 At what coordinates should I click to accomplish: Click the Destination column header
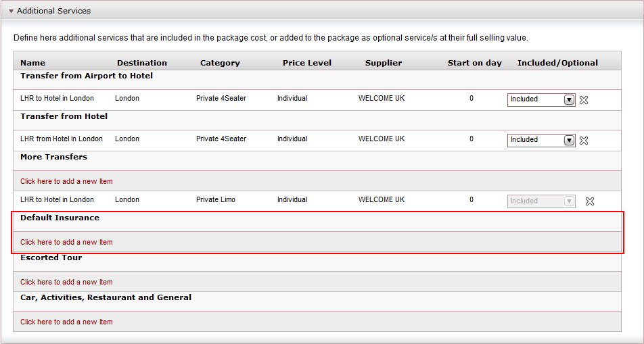(141, 63)
